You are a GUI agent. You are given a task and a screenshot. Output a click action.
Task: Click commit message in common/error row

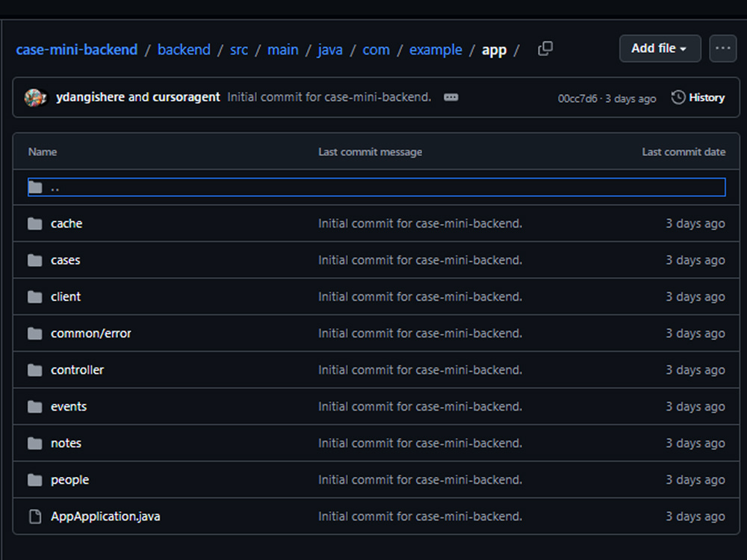point(420,333)
